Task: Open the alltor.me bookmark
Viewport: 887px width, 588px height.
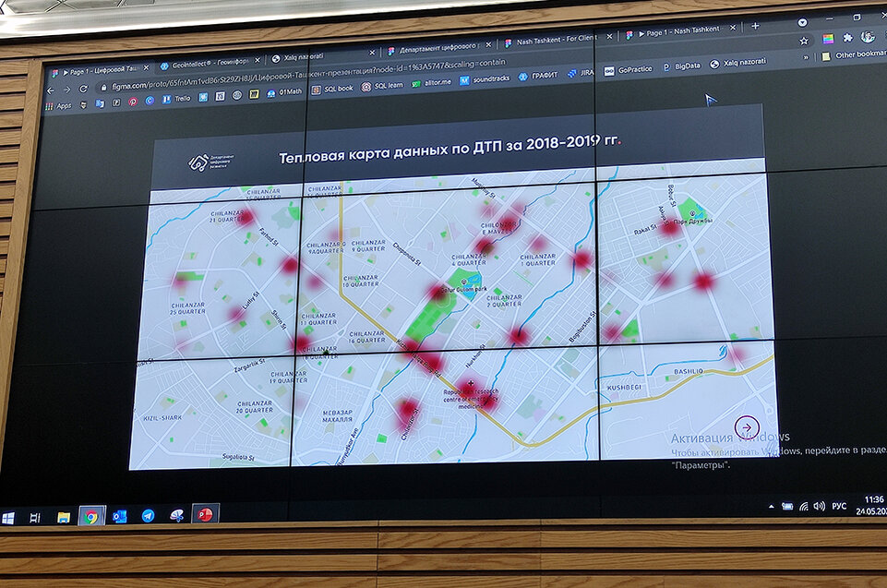Action: pos(432,83)
